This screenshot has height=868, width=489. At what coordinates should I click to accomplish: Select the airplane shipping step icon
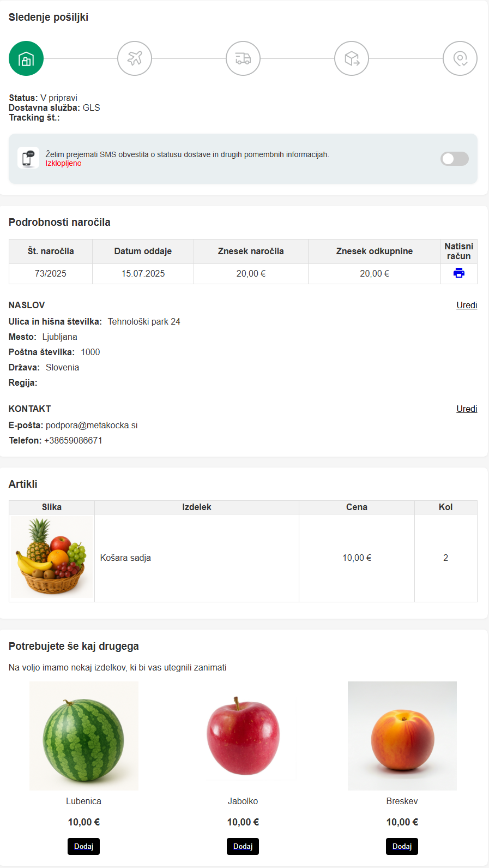tap(135, 58)
